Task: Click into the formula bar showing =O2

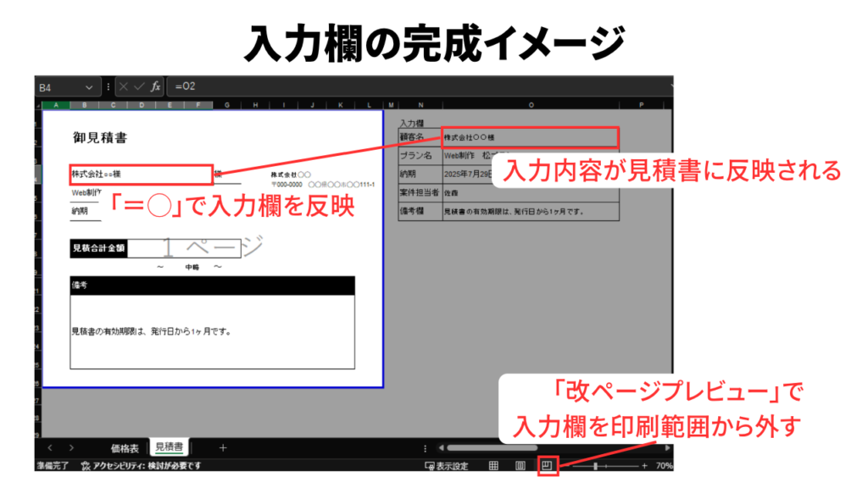Action: point(419,86)
